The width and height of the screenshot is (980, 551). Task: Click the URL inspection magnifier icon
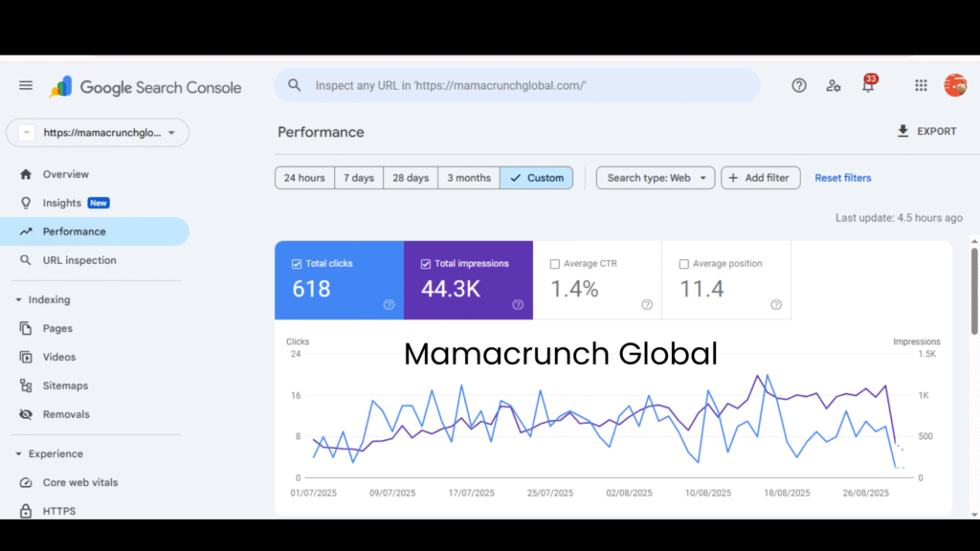[26, 260]
